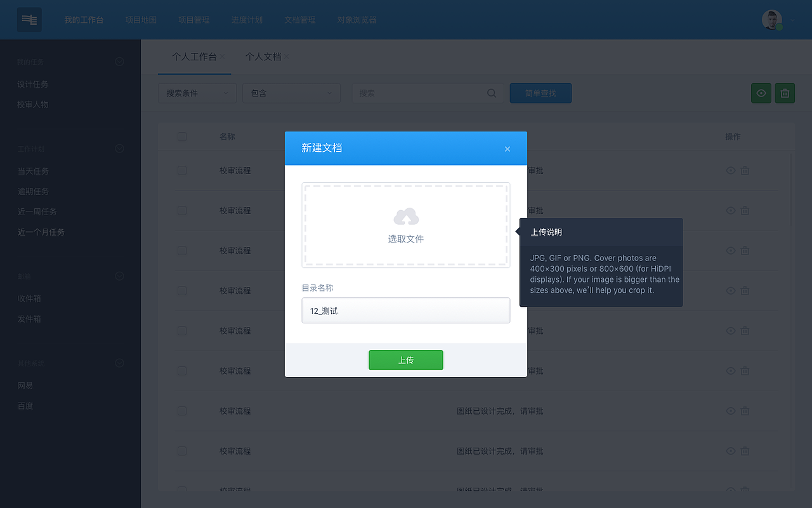Image resolution: width=812 pixels, height=508 pixels.
Task: Open 文档管理 in top navigation
Action: click(300, 20)
